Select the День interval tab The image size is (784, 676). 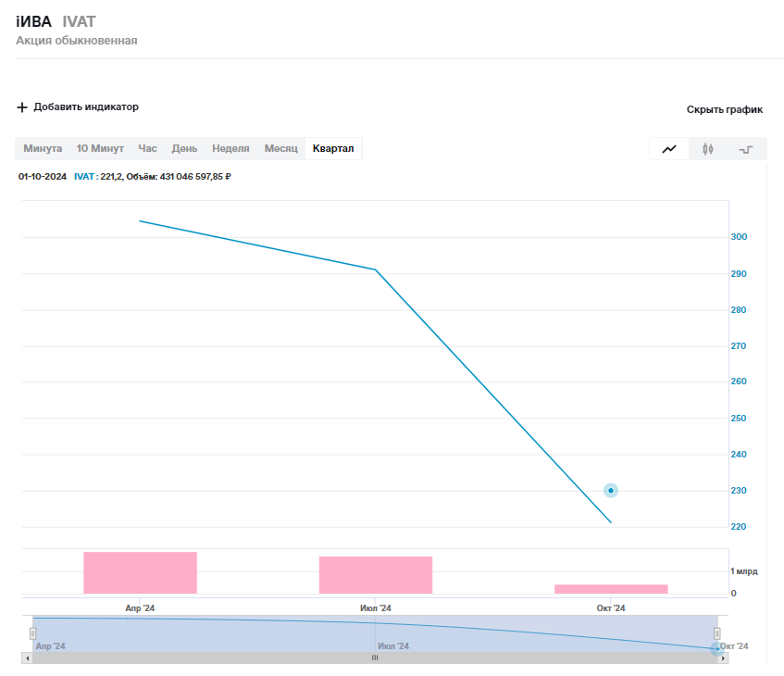click(184, 148)
